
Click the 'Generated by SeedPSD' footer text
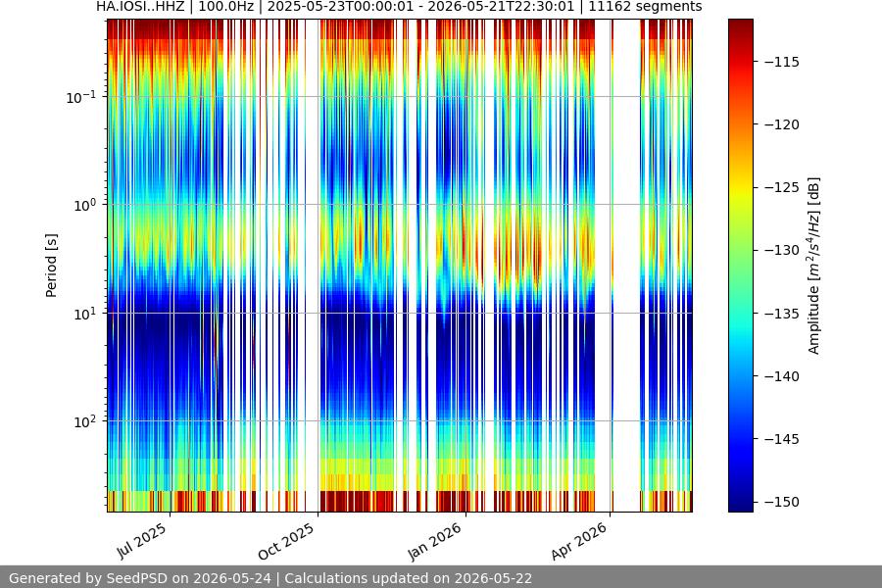tap(270, 578)
